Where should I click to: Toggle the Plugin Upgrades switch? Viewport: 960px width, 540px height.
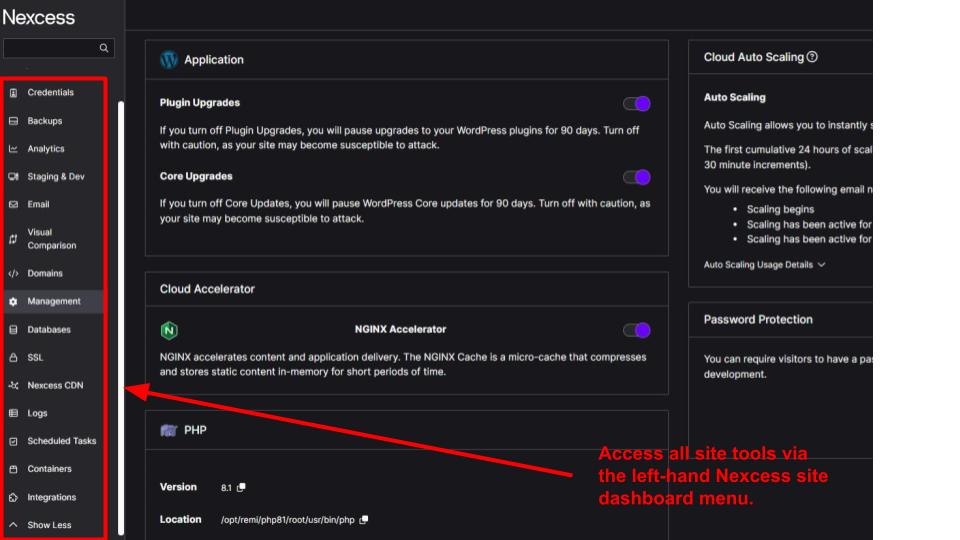coord(637,103)
